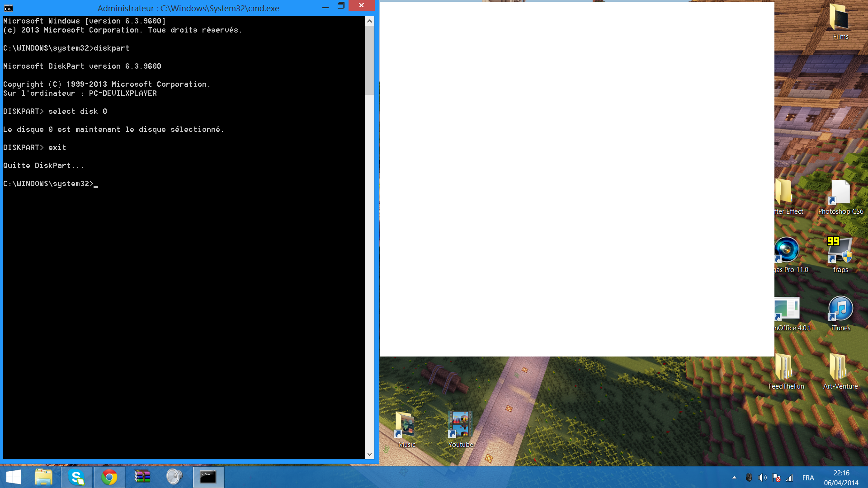This screenshot has width=868, height=488.
Task: Open the volume control tray icon
Action: coord(763,478)
